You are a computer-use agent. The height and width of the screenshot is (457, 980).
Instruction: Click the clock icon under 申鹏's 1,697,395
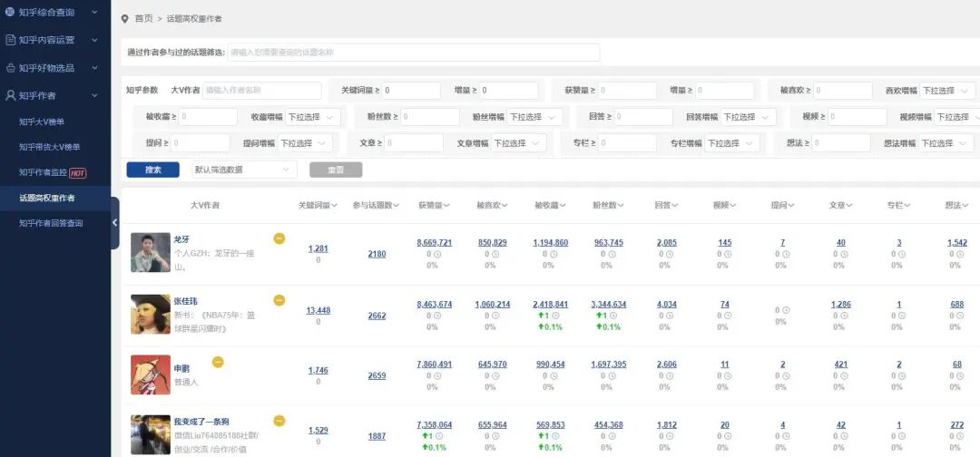(612, 375)
